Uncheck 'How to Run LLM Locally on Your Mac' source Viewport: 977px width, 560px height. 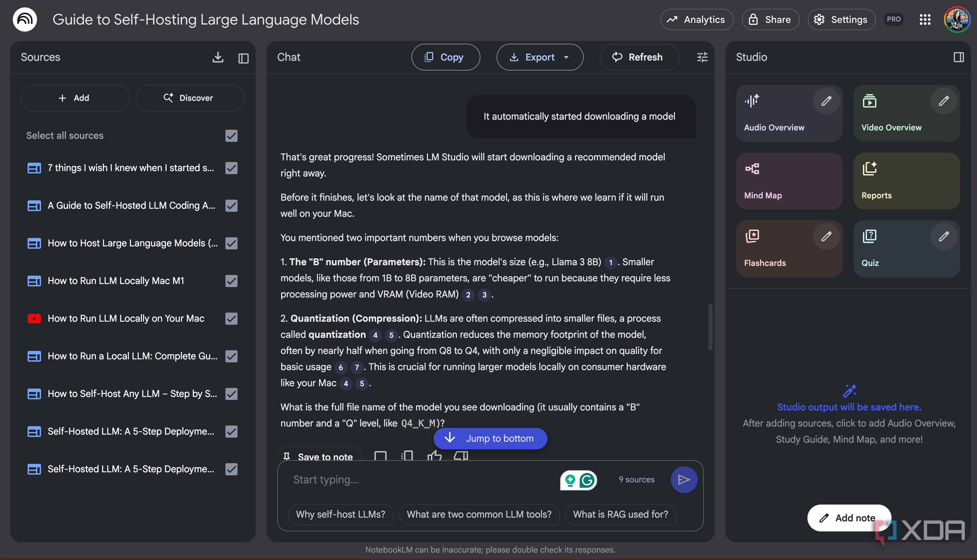click(x=231, y=319)
